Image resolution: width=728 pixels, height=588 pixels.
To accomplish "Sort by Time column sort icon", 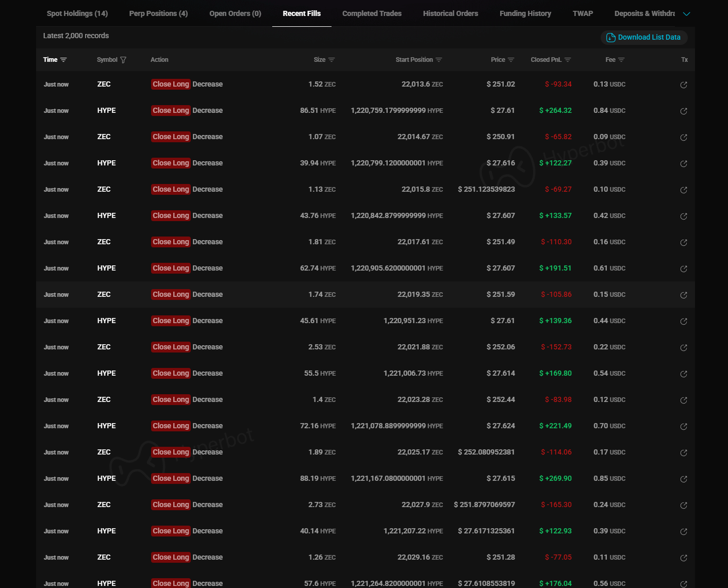I will click(63, 60).
